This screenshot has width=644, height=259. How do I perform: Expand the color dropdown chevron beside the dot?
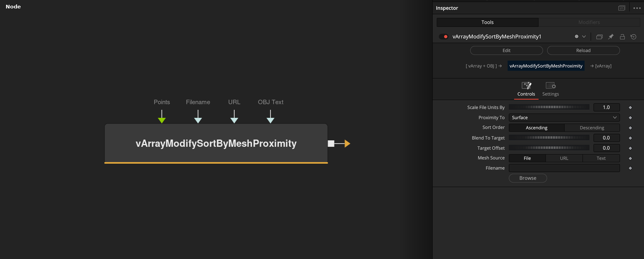point(584,37)
